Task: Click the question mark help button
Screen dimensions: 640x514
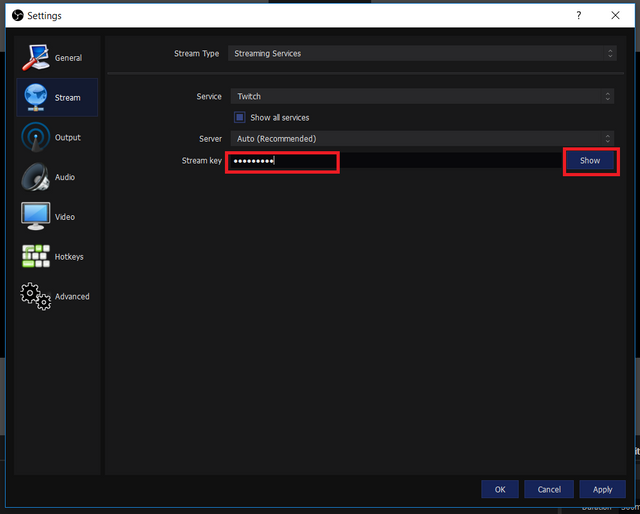Action: 578,16
